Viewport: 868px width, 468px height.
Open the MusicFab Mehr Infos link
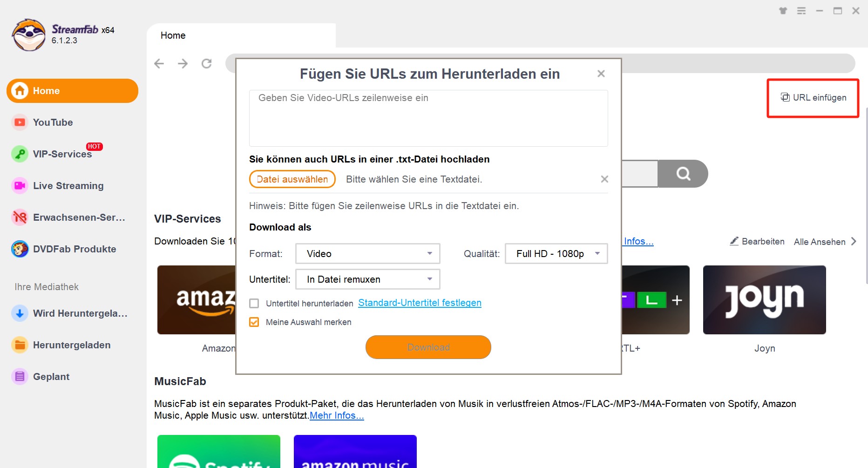pos(337,415)
